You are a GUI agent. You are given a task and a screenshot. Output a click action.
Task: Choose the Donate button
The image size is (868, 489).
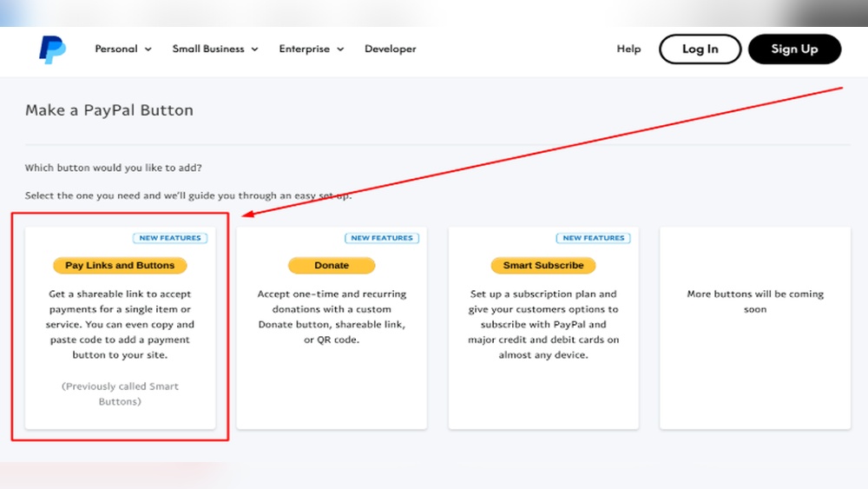pyautogui.click(x=332, y=265)
